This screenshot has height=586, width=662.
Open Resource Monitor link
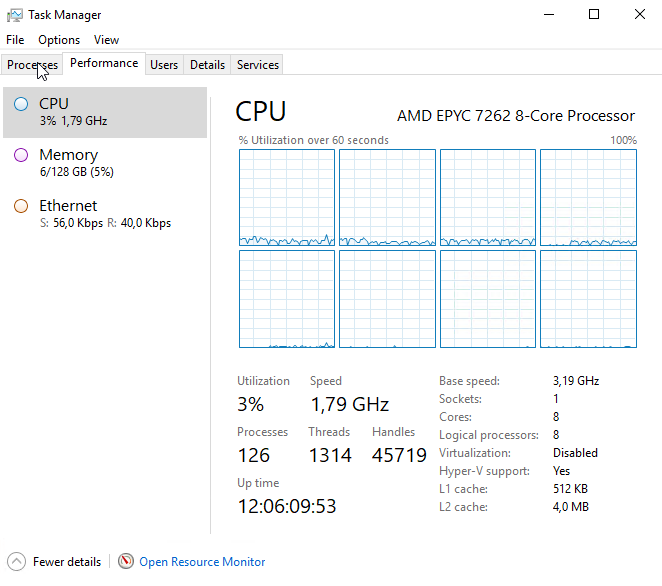click(x=202, y=562)
